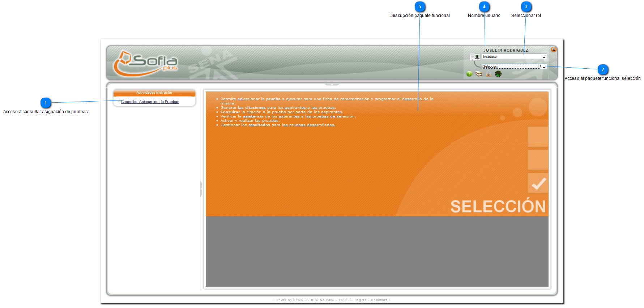
Task: Click the green help question mark icon
Action: pos(469,74)
